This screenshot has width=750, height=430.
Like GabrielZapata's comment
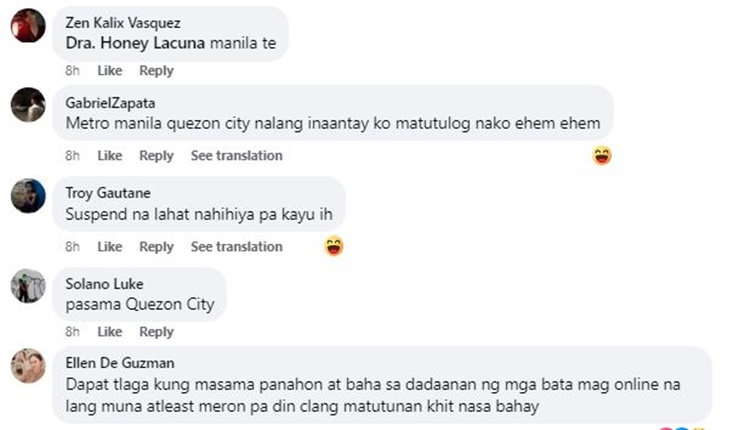click(x=110, y=155)
